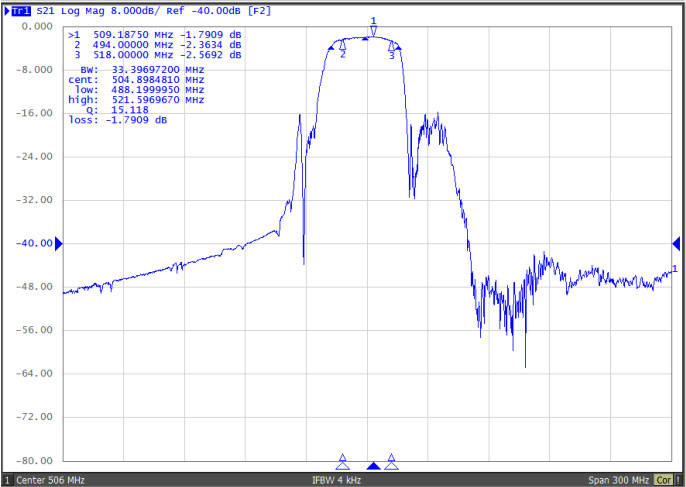Screen dimensions: 686x487
Task: Select marker 1 triangle at trace peak
Action: coord(373,30)
